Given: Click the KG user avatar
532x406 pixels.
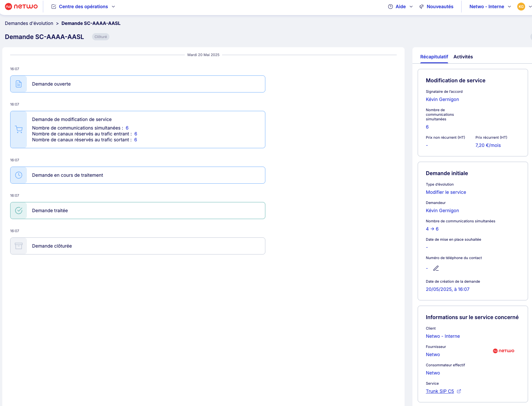Looking at the screenshot, I should [x=521, y=7].
